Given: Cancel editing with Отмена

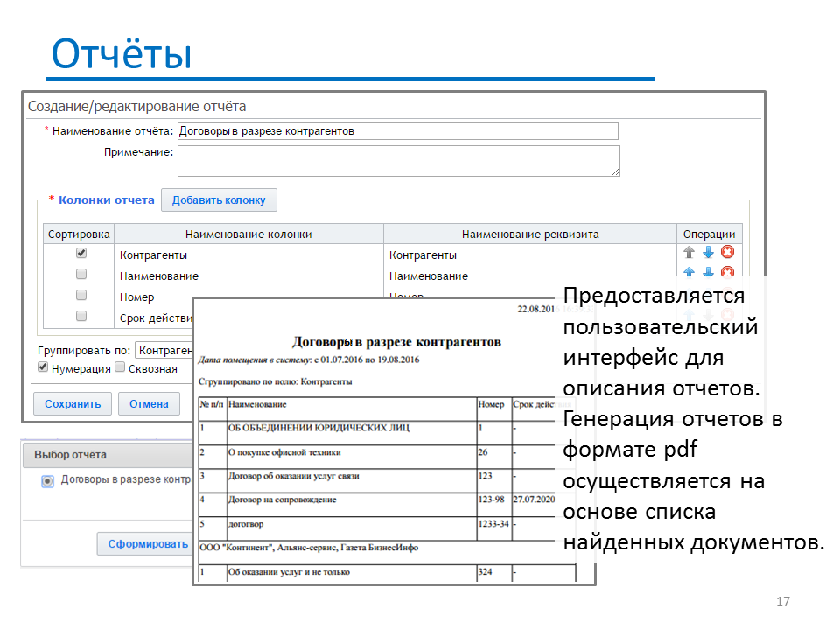Looking at the screenshot, I should [149, 404].
